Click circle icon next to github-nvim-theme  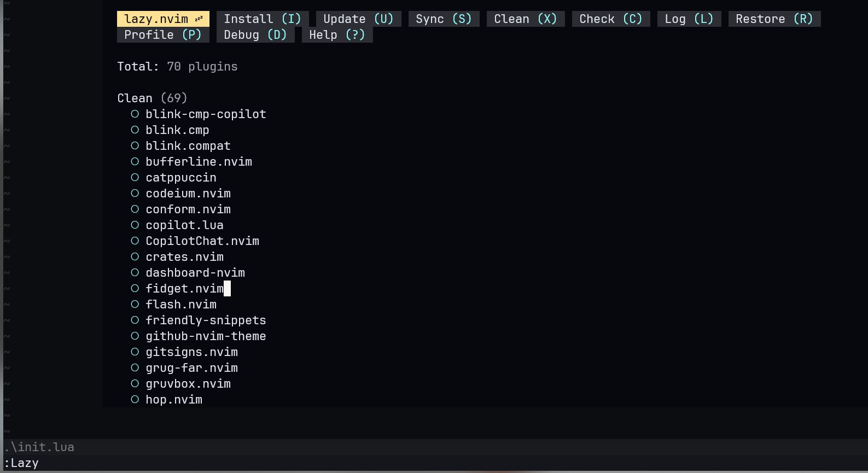tap(135, 336)
